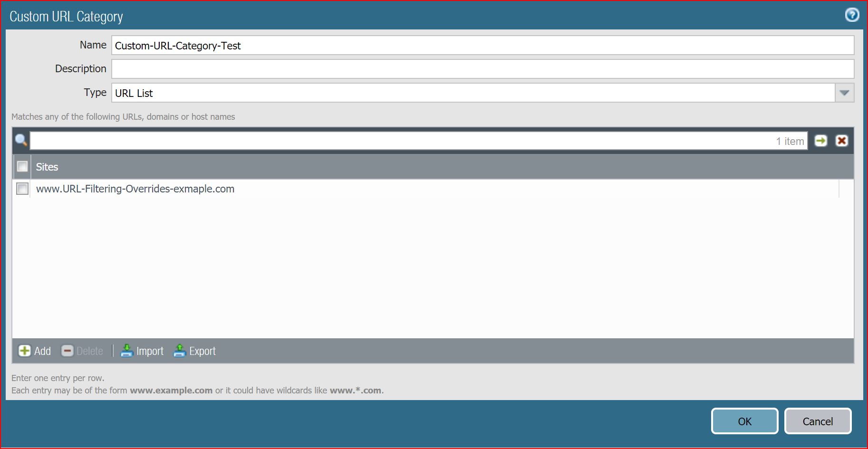868x449 pixels.
Task: Open the help icon for Custom URL Category
Action: click(x=852, y=15)
